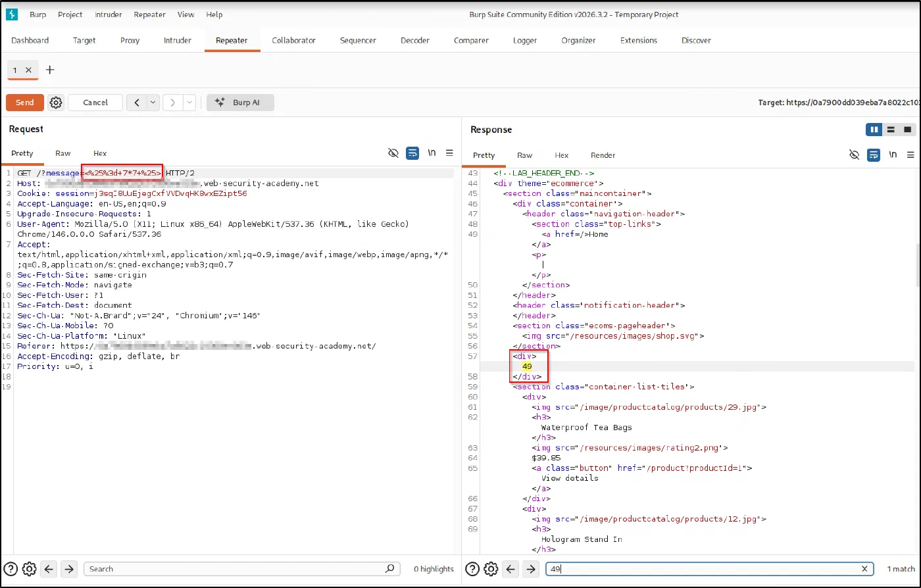The image size is (921, 588).
Task: Open back-history dropdown arrow
Action: point(153,103)
